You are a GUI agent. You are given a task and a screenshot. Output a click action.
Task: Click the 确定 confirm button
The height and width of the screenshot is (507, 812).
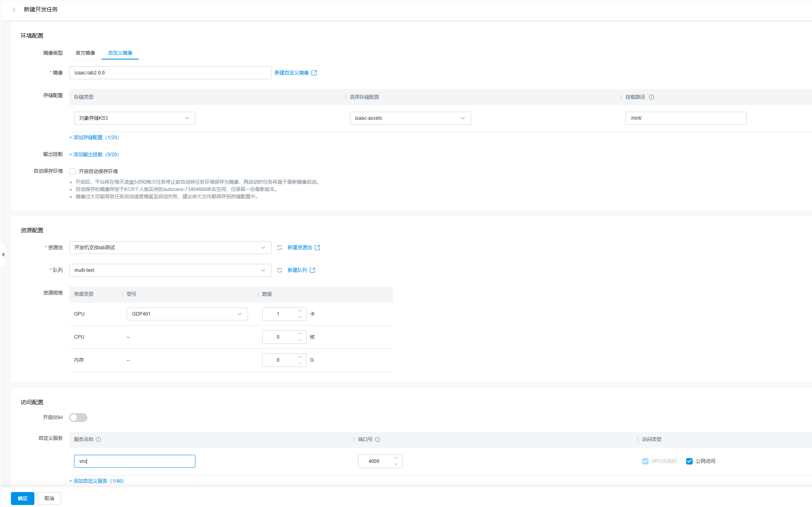[x=23, y=499]
